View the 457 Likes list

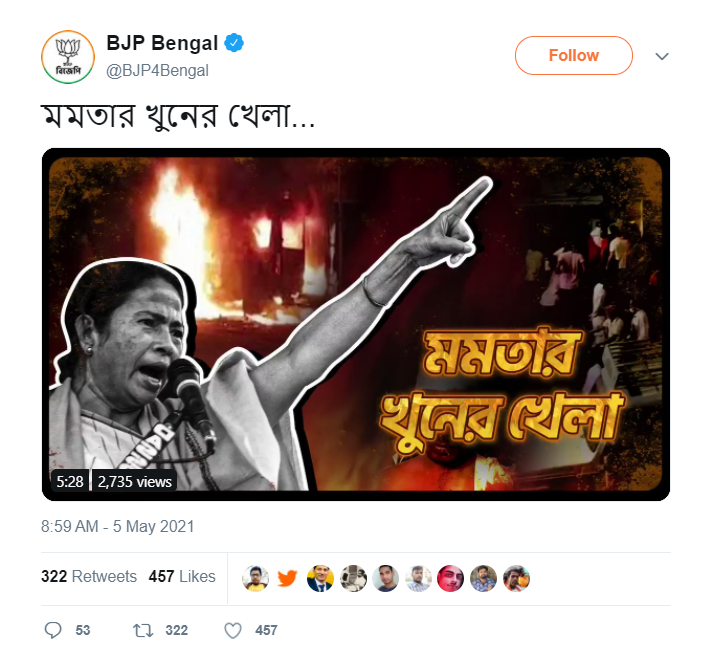click(x=182, y=577)
